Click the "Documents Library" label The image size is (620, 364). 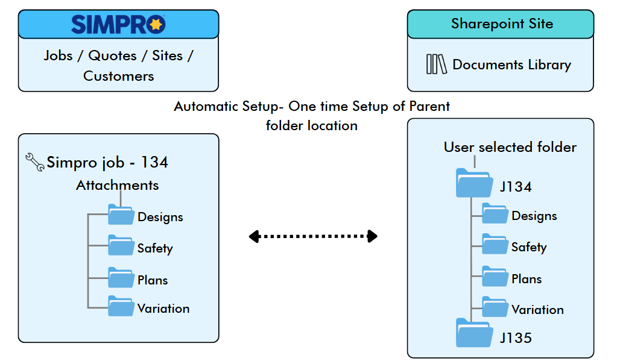pos(511,65)
